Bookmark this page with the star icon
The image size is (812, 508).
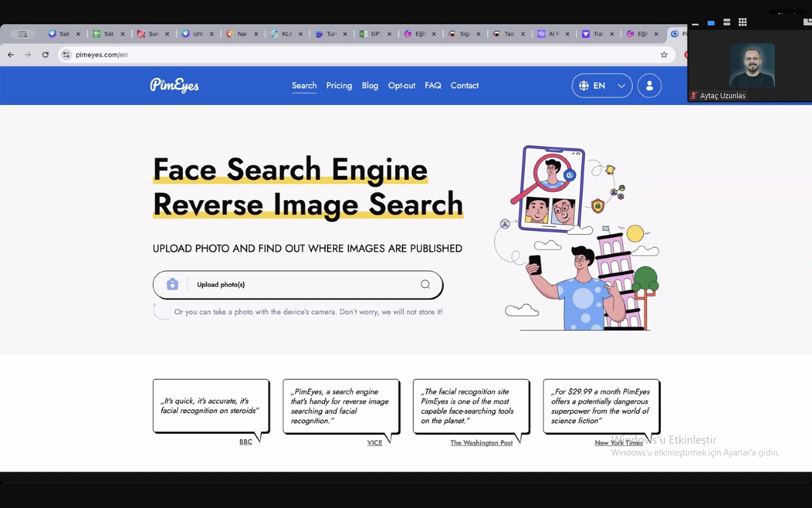[x=664, y=55]
